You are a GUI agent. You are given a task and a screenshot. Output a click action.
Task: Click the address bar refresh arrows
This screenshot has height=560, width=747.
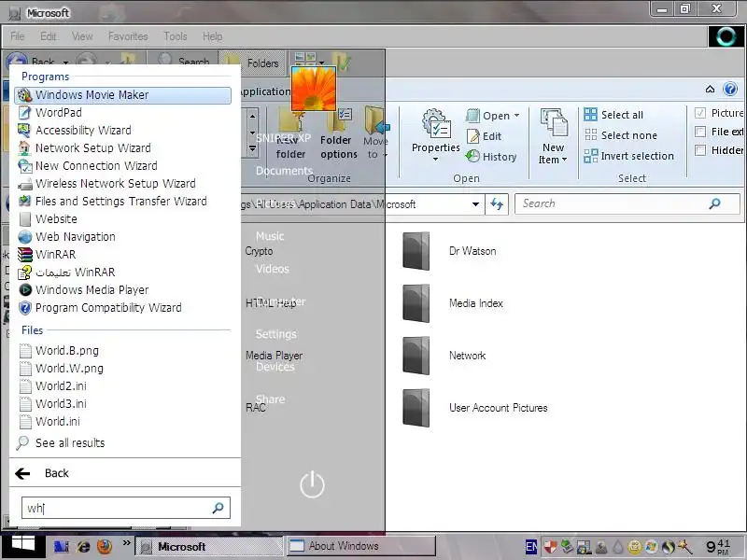point(497,204)
